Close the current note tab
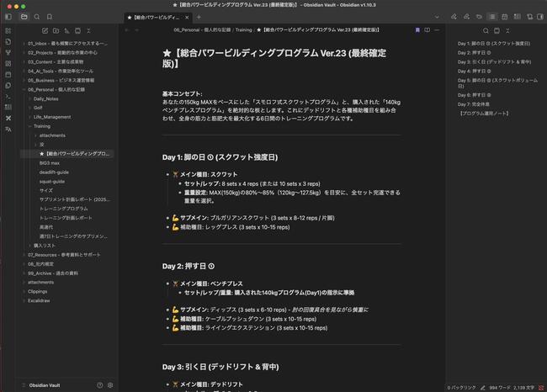 pyautogui.click(x=187, y=17)
